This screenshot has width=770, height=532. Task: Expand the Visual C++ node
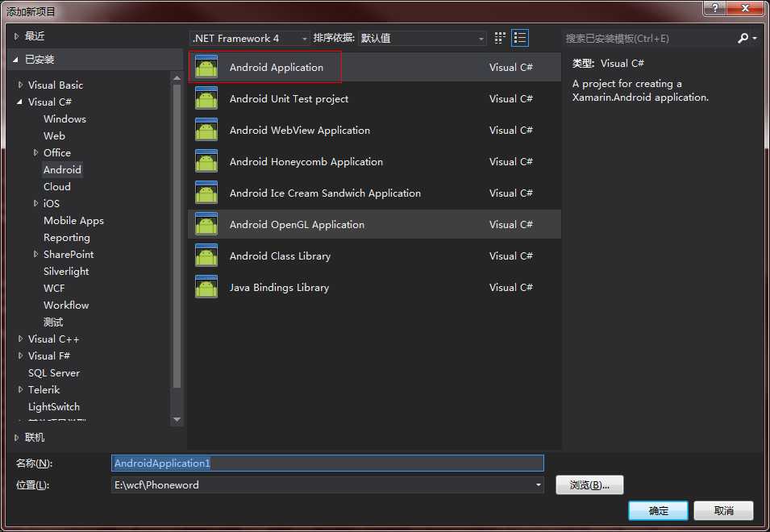[x=20, y=339]
